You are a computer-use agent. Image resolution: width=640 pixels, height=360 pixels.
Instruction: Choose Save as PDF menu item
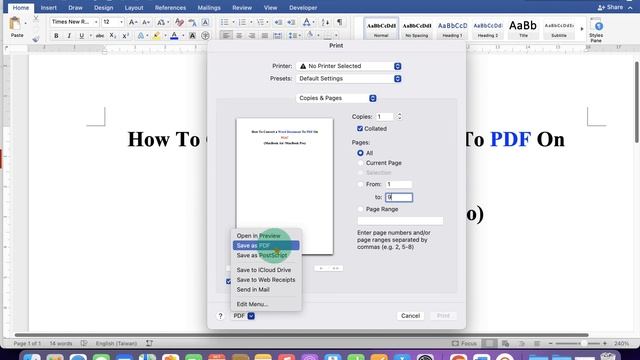266,245
